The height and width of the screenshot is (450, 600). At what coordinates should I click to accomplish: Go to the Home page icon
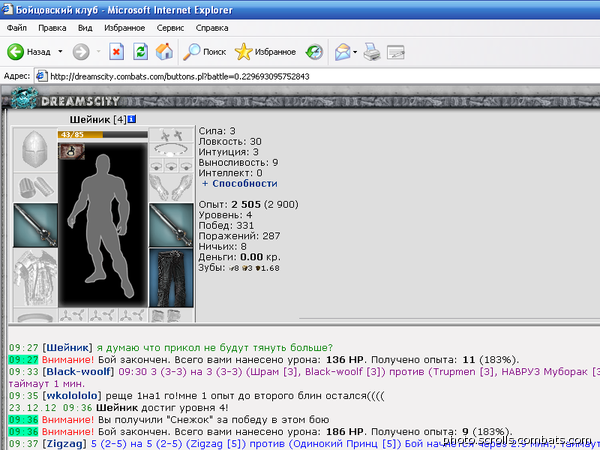point(164,52)
